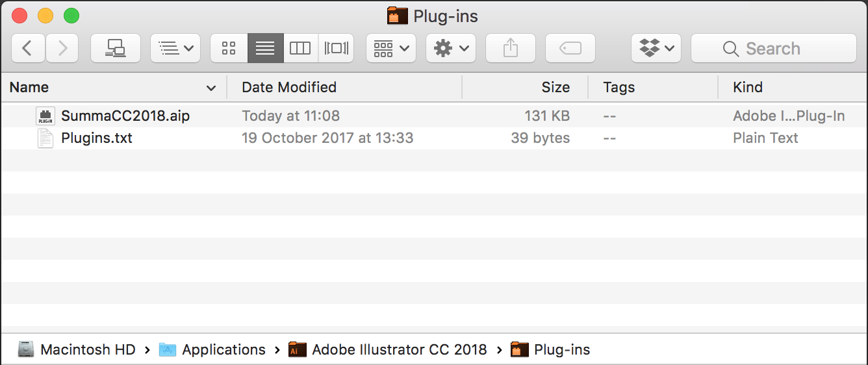Switch to list view

point(265,48)
